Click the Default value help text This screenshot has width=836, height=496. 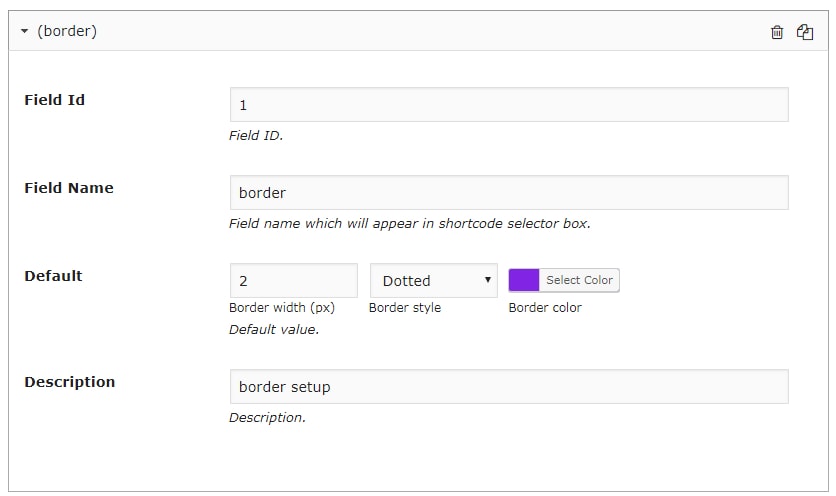274,329
